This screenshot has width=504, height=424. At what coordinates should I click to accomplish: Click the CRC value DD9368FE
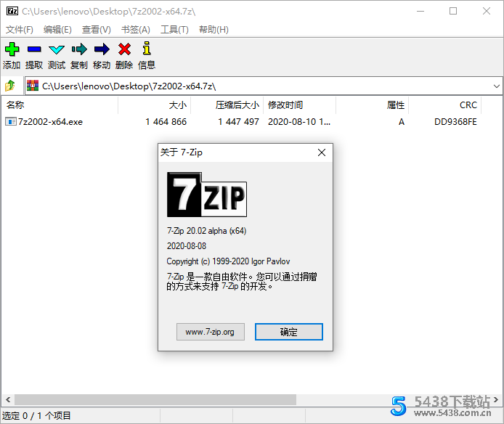[455, 122]
